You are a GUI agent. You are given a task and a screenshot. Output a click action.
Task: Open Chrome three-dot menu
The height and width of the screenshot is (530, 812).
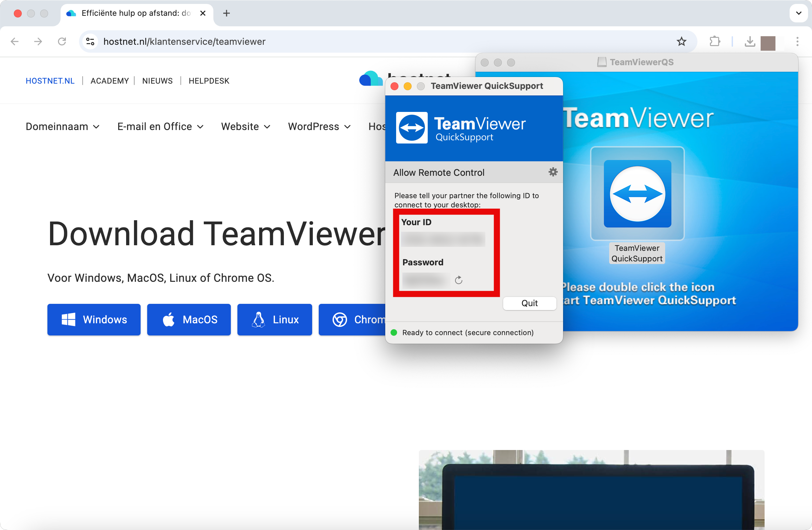pos(797,41)
